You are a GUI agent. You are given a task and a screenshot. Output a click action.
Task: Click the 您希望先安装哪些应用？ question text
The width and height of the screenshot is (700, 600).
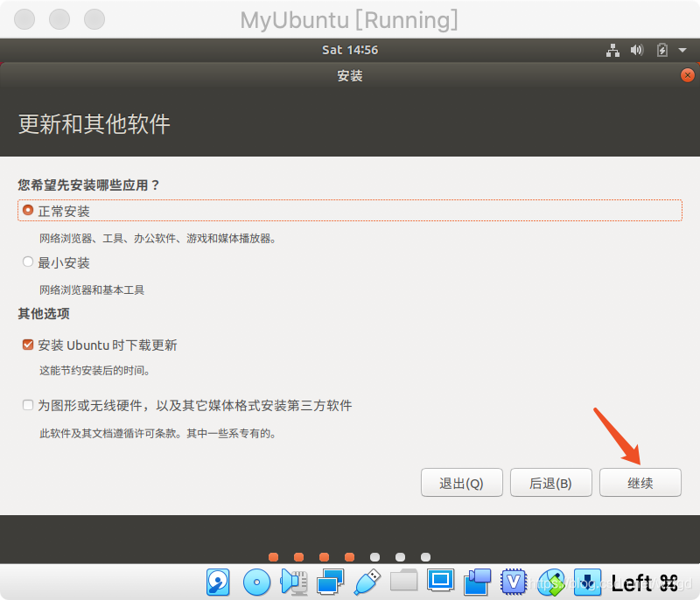tap(89, 185)
